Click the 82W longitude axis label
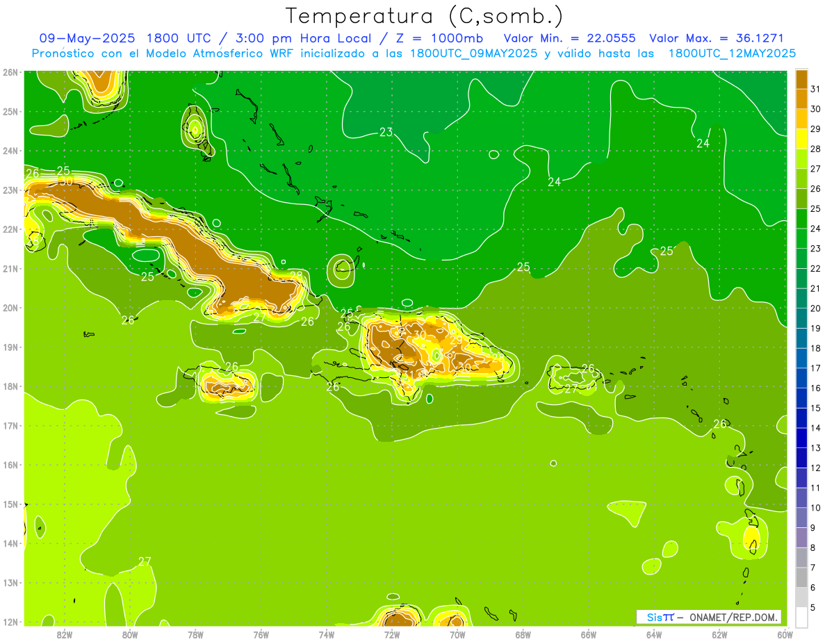This screenshot has height=644, width=834. [65, 634]
